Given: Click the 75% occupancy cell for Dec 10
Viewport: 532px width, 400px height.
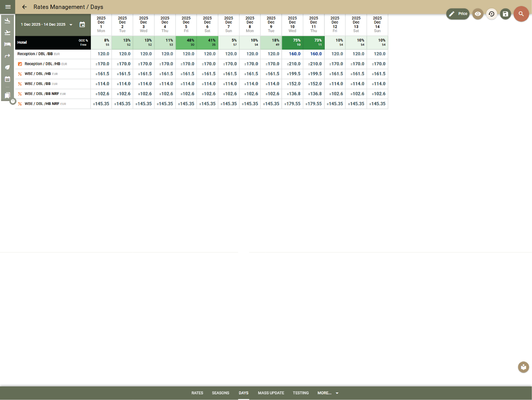Looking at the screenshot, I should point(292,43).
